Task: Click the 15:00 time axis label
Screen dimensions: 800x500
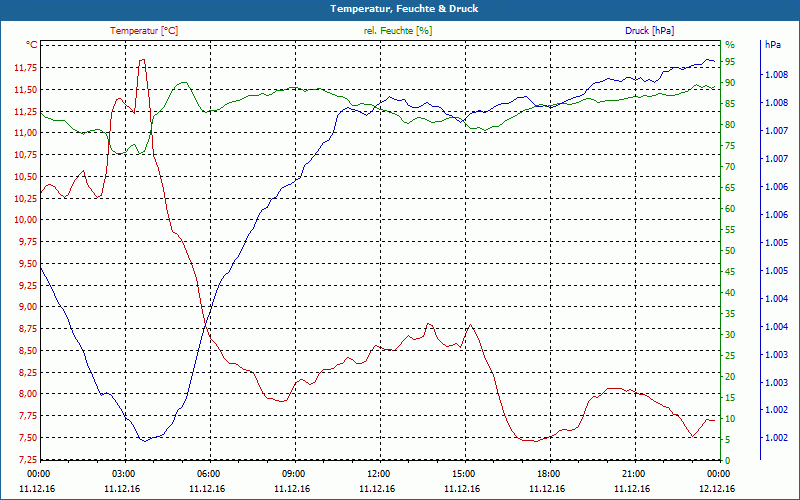Action: pos(462,473)
